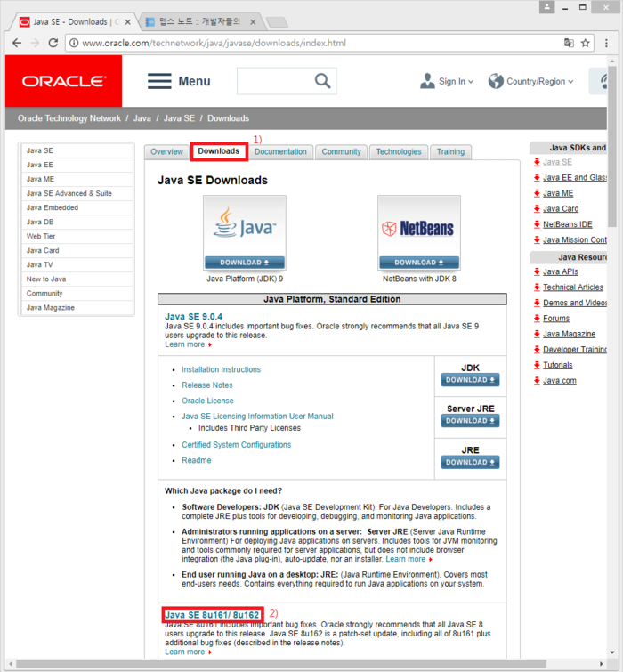
Task: Close the second browser tab
Action: [x=254, y=22]
